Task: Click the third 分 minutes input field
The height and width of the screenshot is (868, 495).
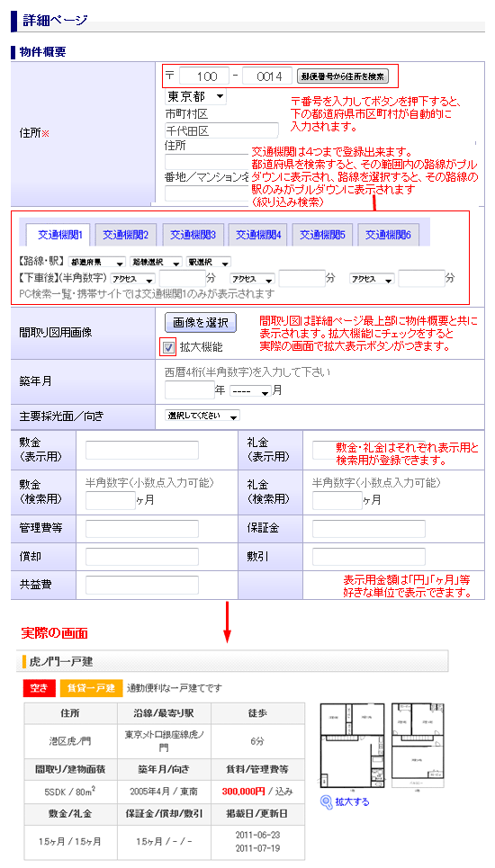Action: click(x=421, y=279)
